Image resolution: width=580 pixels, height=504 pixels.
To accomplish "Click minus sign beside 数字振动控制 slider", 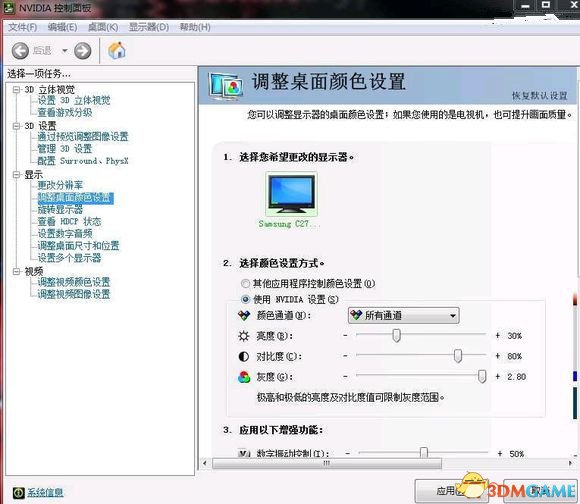I will click(x=347, y=453).
